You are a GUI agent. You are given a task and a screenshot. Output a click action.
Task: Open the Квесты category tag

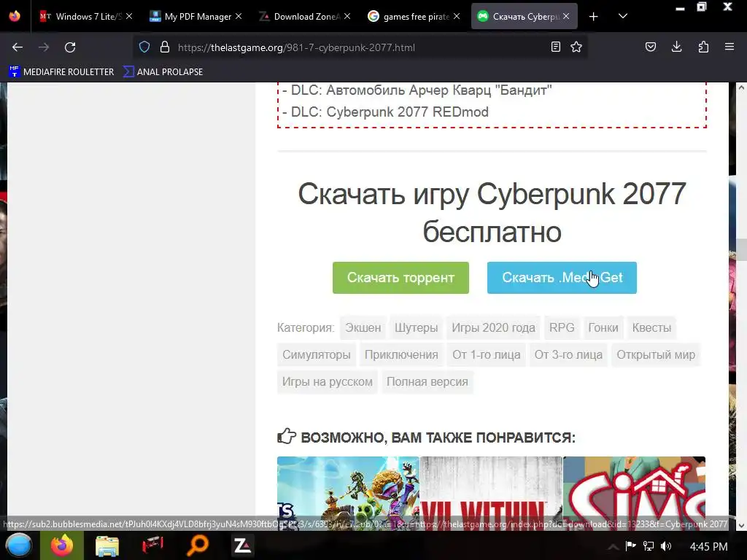(x=651, y=327)
